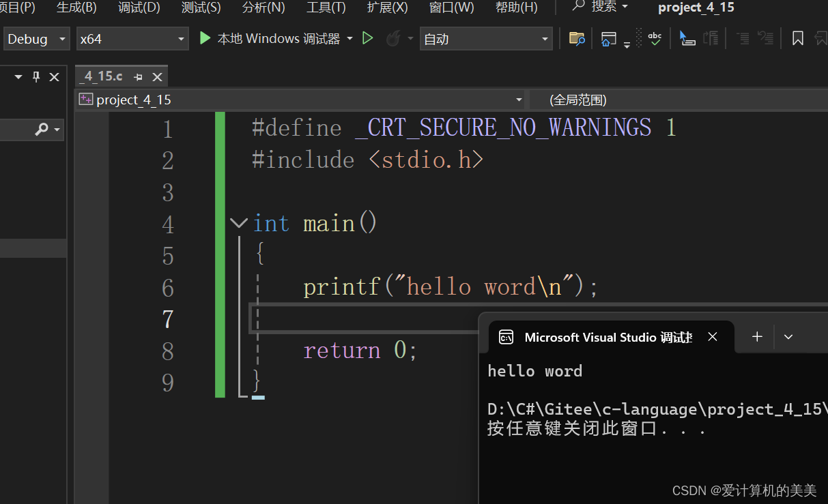Open the 自动 dropdown in toolbar

coord(486,39)
